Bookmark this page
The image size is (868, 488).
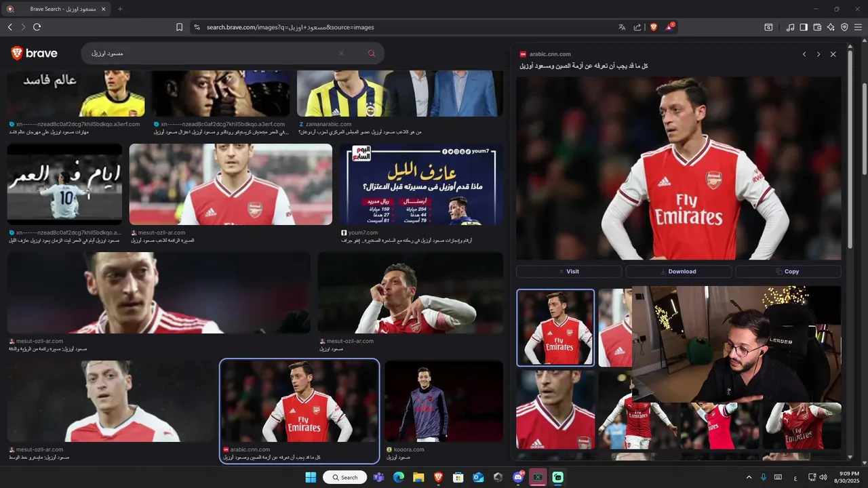click(179, 27)
